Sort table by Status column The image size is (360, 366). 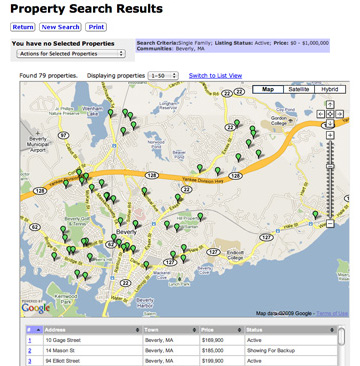pos(291,330)
